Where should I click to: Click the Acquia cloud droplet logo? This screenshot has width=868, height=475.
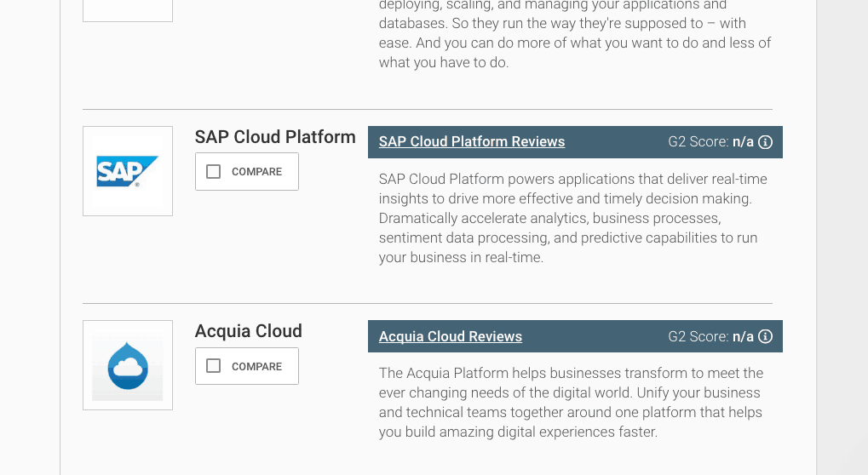pyautogui.click(x=128, y=365)
